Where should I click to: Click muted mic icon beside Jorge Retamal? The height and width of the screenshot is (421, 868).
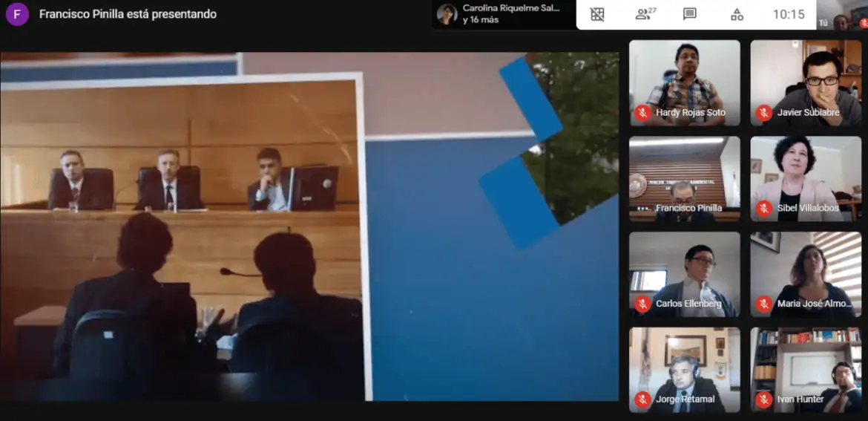[642, 399]
